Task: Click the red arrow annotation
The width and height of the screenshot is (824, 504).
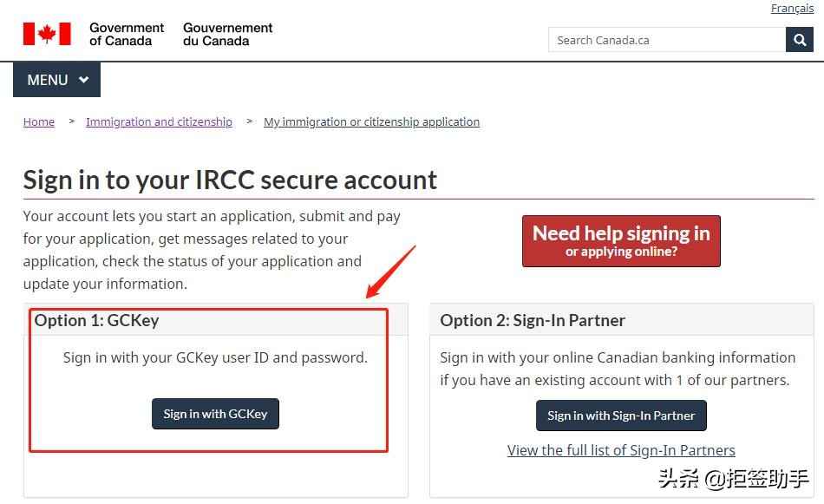Action: 390,272
